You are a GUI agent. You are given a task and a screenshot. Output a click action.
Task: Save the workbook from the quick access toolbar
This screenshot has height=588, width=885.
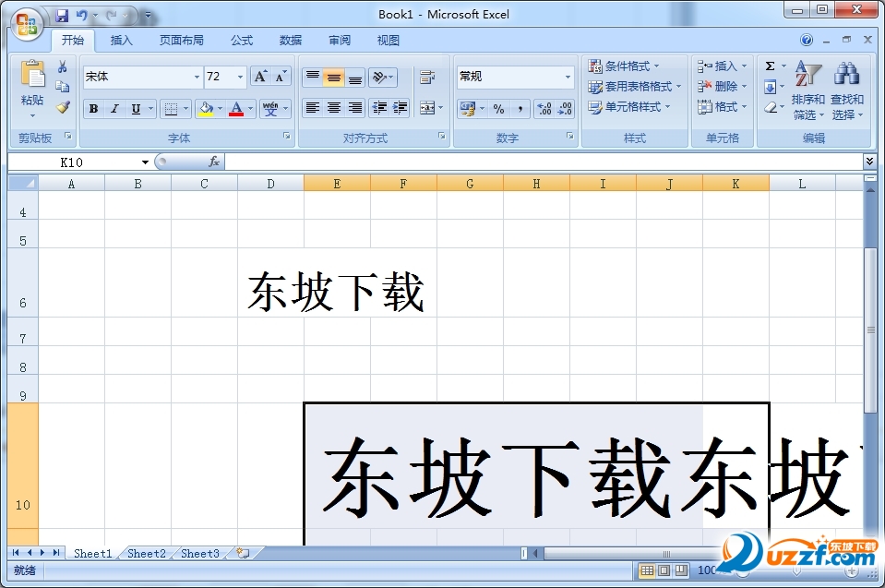click(61, 16)
